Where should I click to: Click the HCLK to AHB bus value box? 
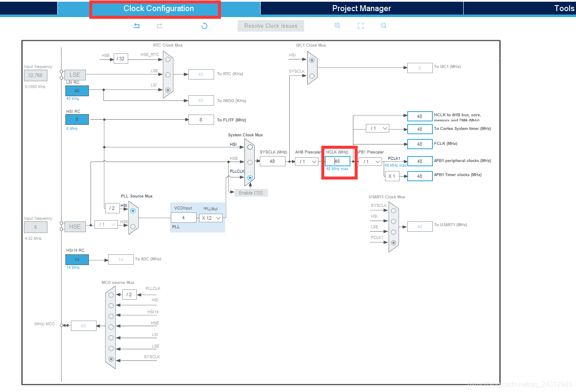click(x=420, y=116)
